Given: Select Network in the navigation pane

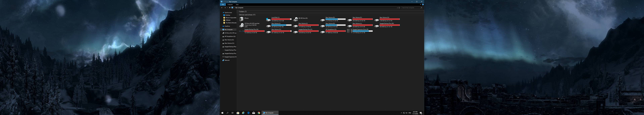Looking at the screenshot, I should pos(227,60).
